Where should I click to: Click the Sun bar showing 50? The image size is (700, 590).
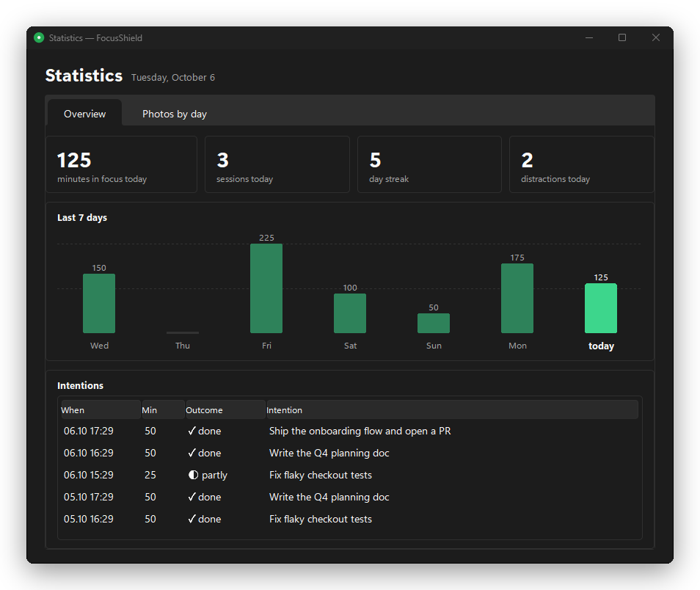click(434, 323)
